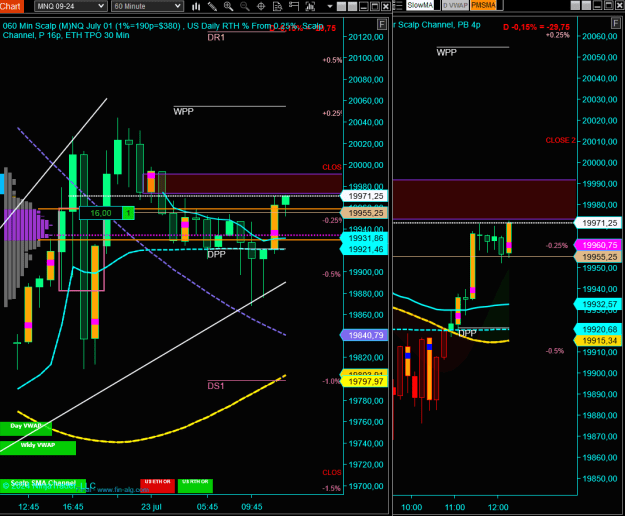This screenshot has height=516, width=625.
Task: Click the DS1 pivot label
Action: (216, 386)
